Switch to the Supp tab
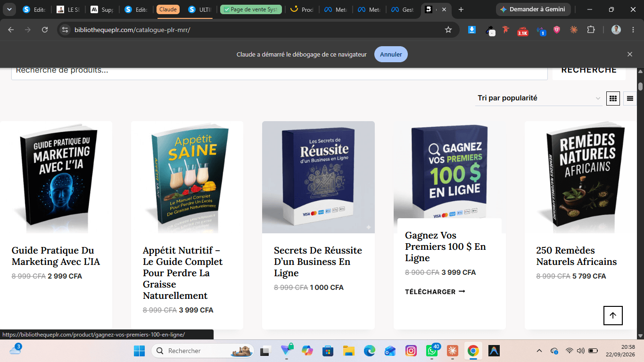This screenshot has height=362, width=644. coord(102,9)
